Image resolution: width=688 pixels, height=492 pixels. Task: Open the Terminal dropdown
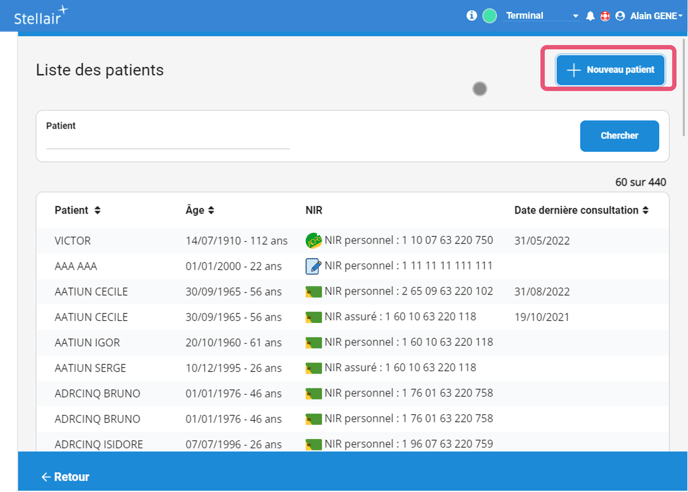coord(542,16)
